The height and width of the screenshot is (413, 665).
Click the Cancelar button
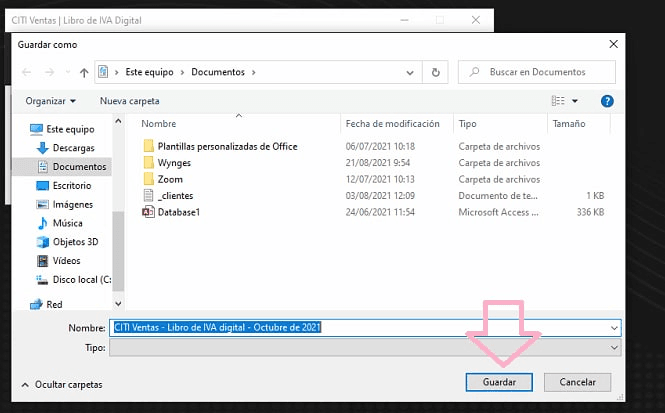click(577, 382)
